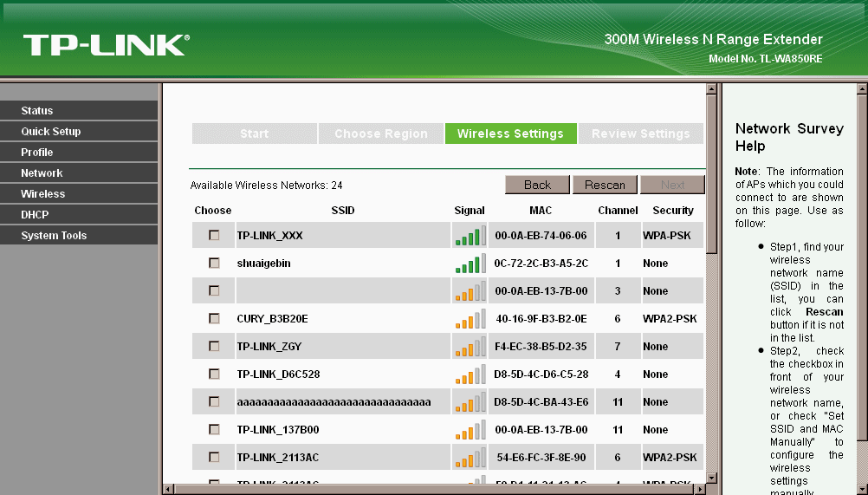Click MAC column header

(541, 211)
